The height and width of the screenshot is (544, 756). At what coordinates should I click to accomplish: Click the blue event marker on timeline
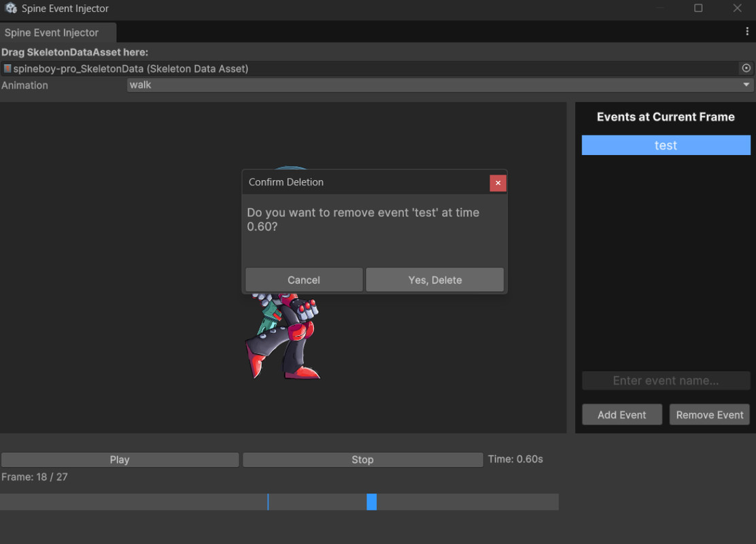pyautogui.click(x=371, y=502)
